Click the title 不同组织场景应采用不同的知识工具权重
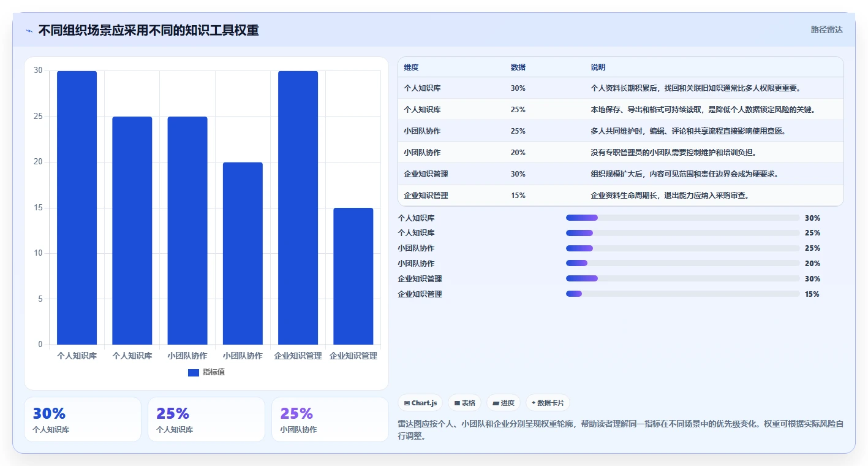The height and width of the screenshot is (466, 868). coord(148,30)
